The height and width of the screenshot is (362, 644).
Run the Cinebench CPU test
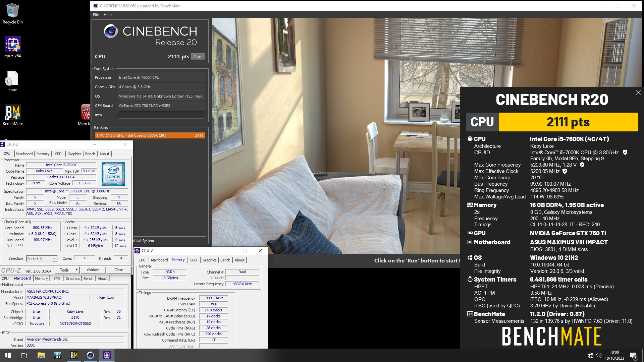[x=198, y=56]
